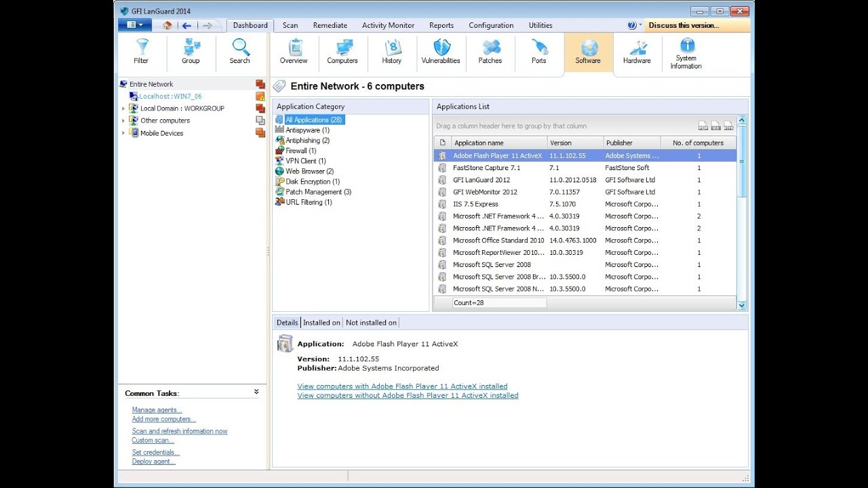868x488 pixels.
Task: Collapse the Common Tasks panel
Action: click(256, 392)
